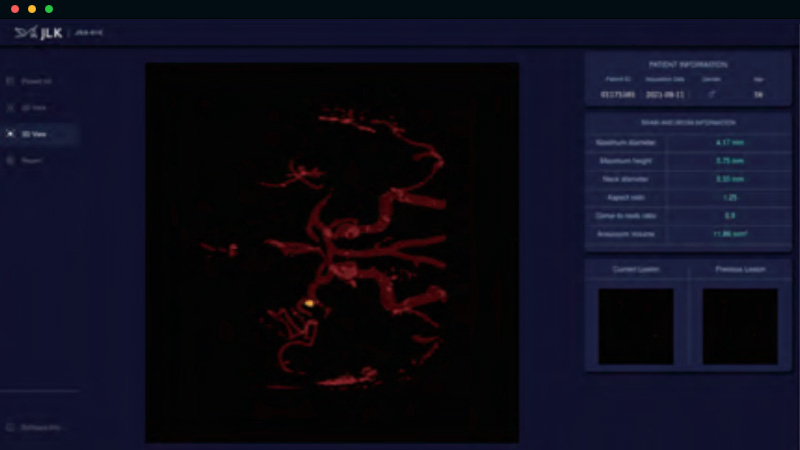
Task: Open the Report menu item
Action: point(31,160)
